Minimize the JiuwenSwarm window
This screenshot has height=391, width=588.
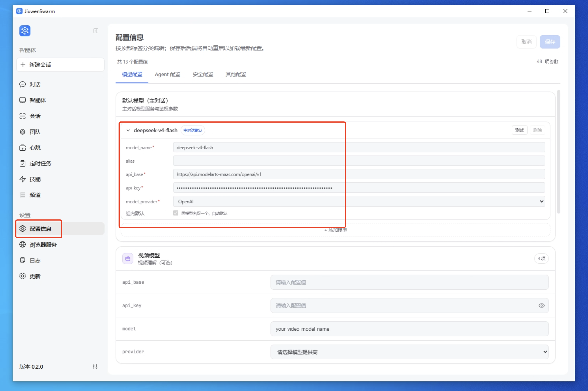pos(530,11)
